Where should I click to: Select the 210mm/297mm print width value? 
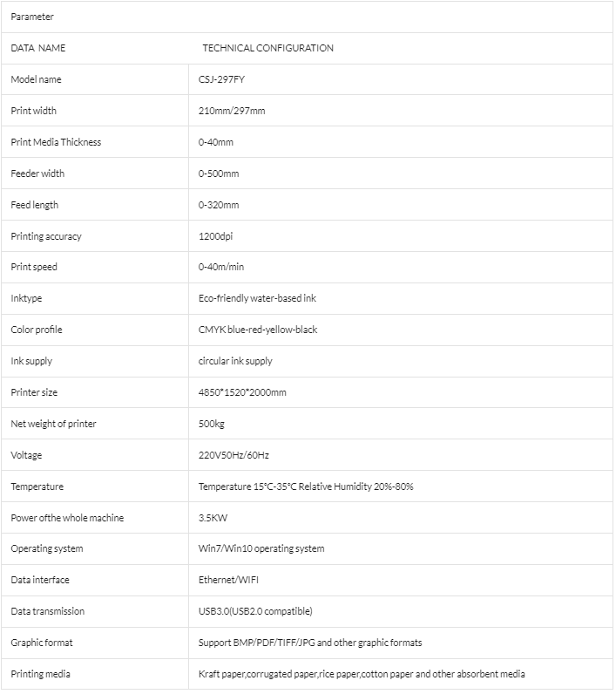pyautogui.click(x=232, y=111)
